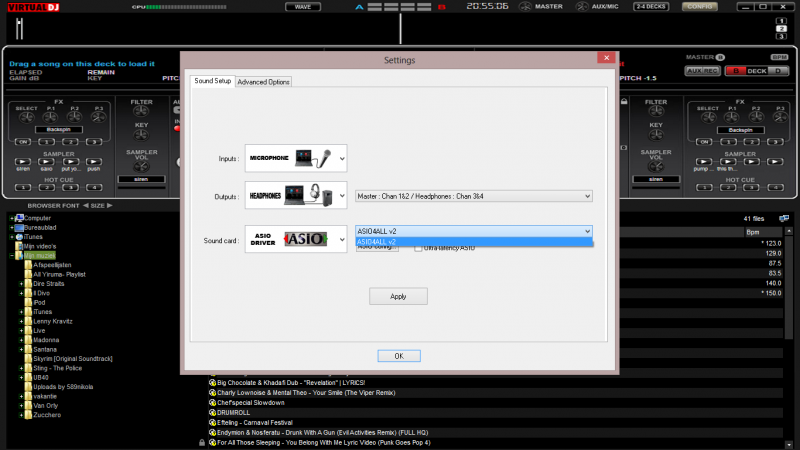800x450 pixels.
Task: Click the CONFIG button in the top bar
Action: [x=700, y=6]
